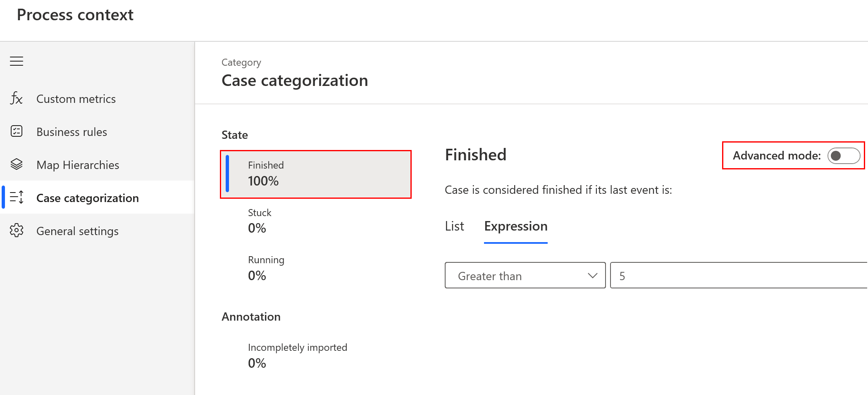Open Custom metrics page
868x395 pixels.
(76, 99)
